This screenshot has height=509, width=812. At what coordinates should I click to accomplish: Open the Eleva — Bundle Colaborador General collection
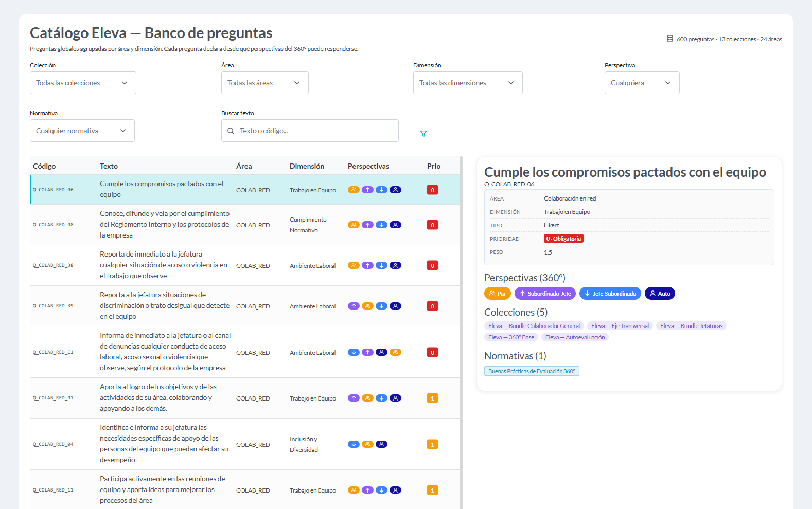click(x=534, y=326)
